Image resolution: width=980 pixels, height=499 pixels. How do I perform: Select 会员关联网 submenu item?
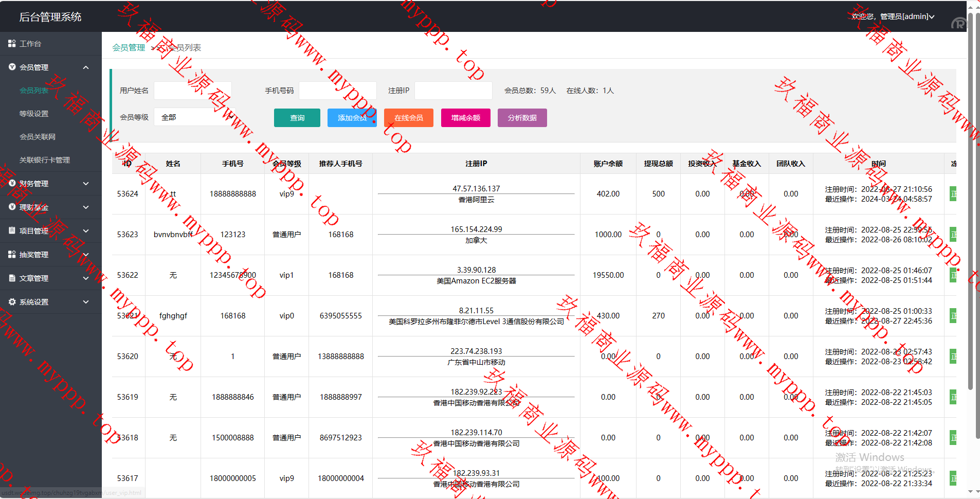pyautogui.click(x=38, y=137)
